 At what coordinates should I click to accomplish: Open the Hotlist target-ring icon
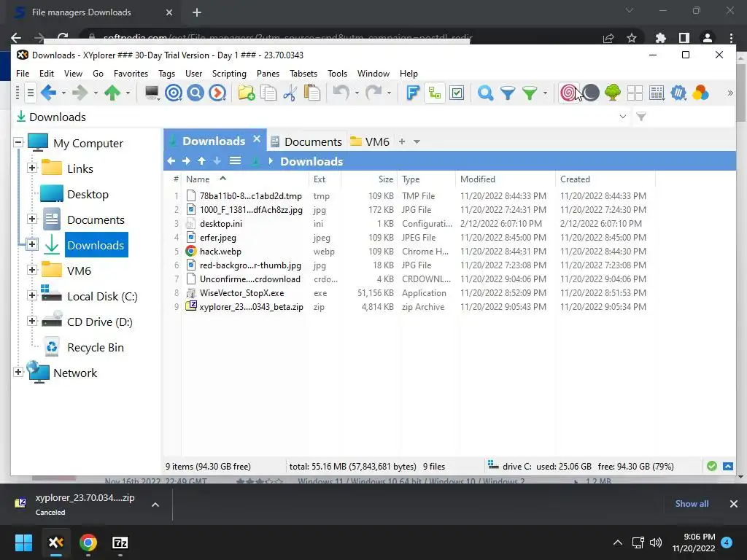[174, 93]
